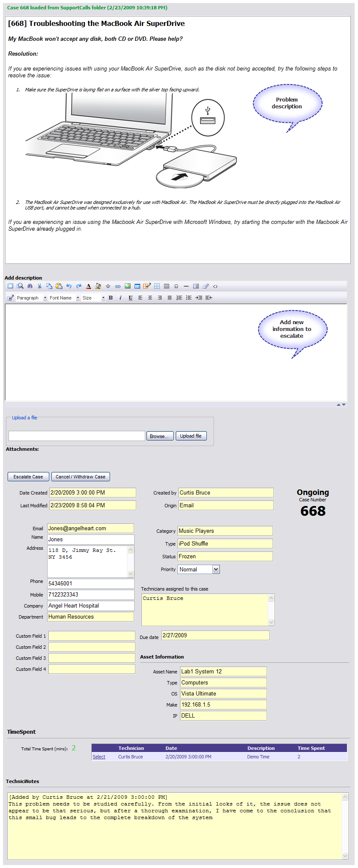Click the technicians assigned list scrollbar
Screen dimensions: 358x868
coord(272,610)
